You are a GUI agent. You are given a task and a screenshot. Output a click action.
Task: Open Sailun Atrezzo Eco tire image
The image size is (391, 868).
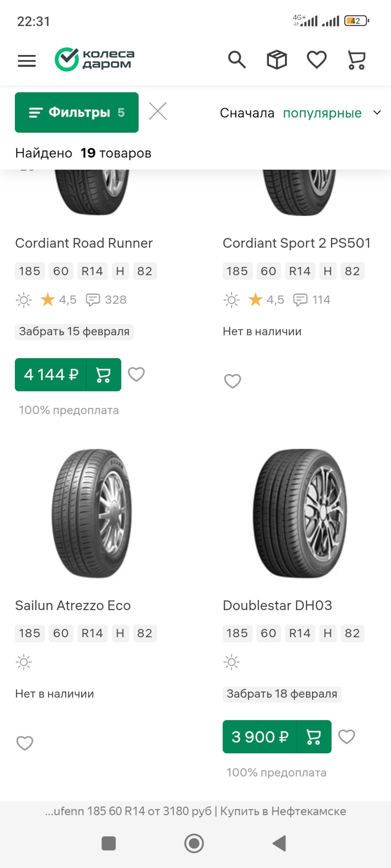92,513
